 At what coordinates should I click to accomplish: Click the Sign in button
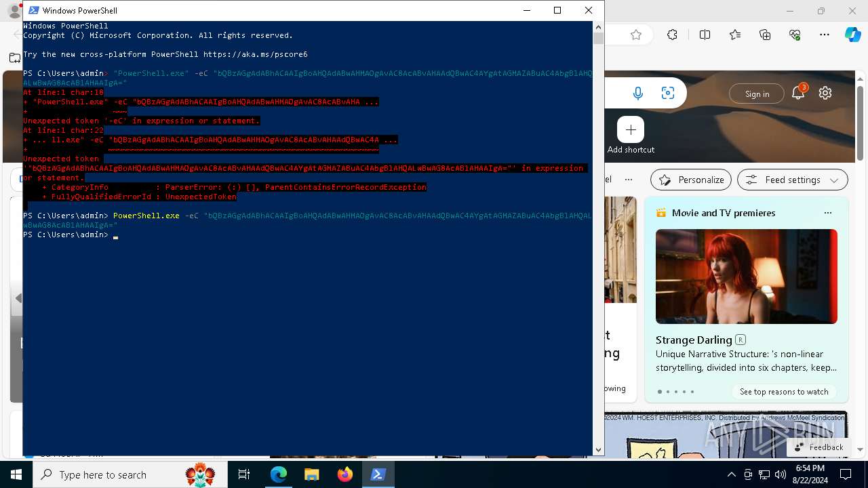(757, 94)
